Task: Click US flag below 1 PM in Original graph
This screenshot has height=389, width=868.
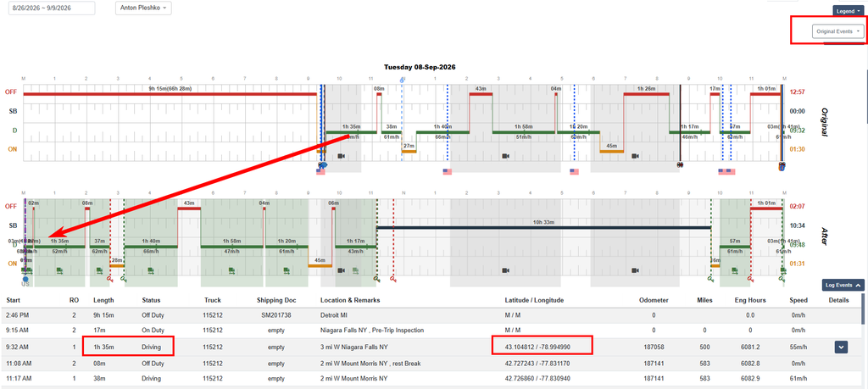Action: pyautogui.click(x=448, y=171)
